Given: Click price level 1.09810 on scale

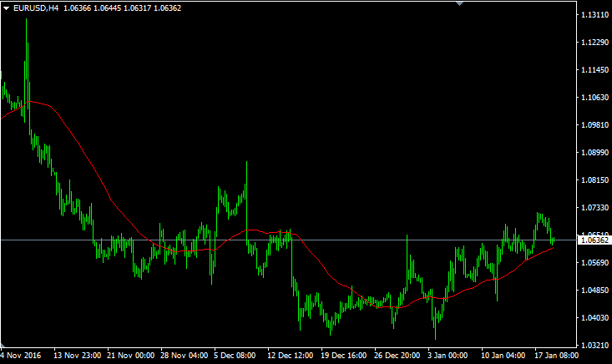Looking at the screenshot, I should [x=594, y=125].
